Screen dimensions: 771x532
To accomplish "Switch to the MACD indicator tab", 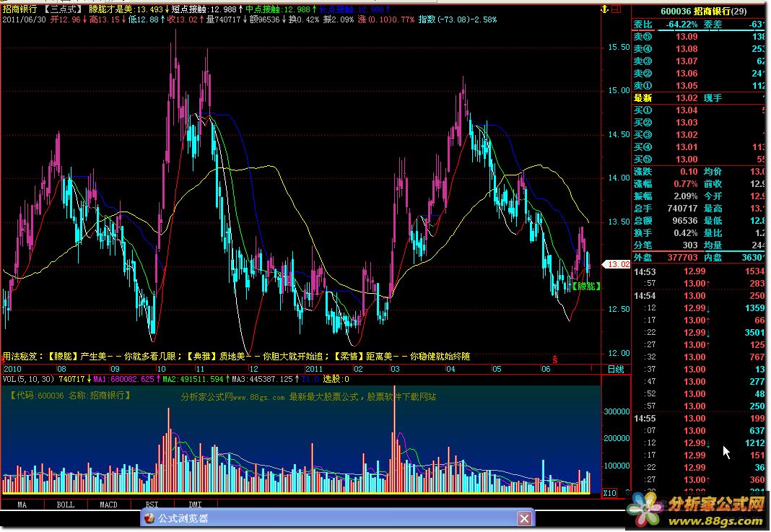I will 109,505.
